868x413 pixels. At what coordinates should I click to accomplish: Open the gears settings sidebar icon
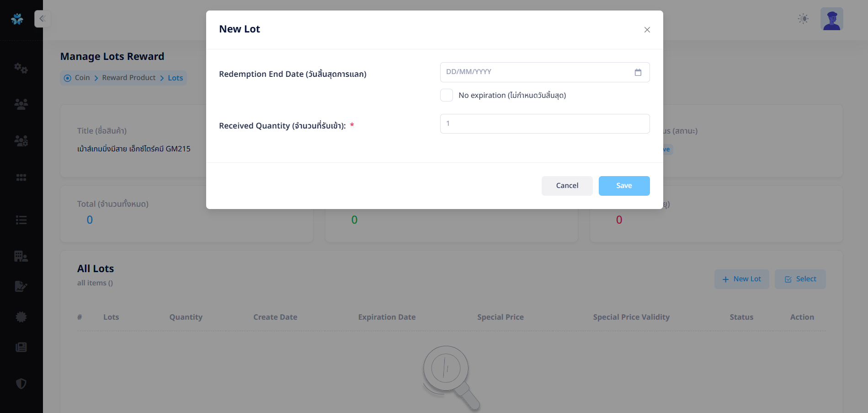[21, 68]
